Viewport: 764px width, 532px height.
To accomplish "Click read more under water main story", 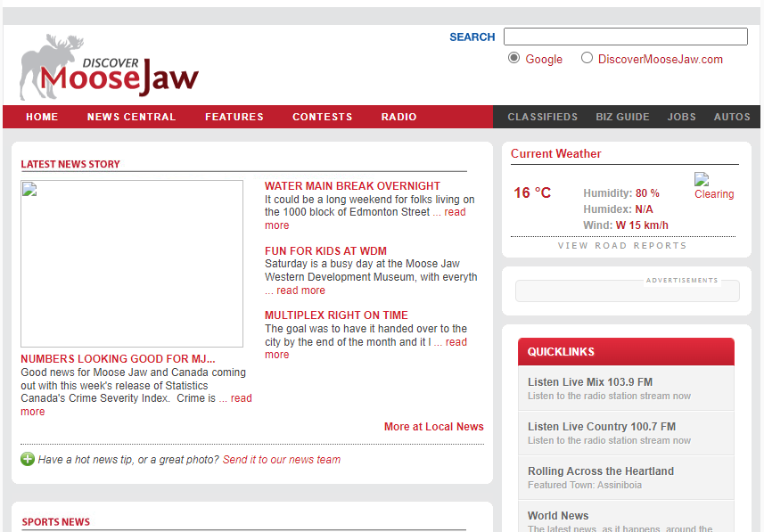I will pyautogui.click(x=455, y=212).
